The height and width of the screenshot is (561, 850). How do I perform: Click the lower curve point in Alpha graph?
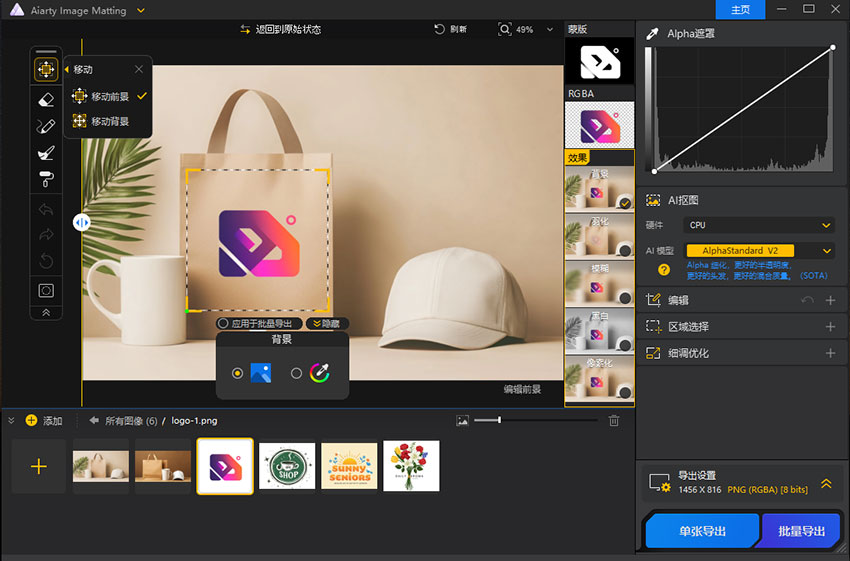pyautogui.click(x=654, y=171)
